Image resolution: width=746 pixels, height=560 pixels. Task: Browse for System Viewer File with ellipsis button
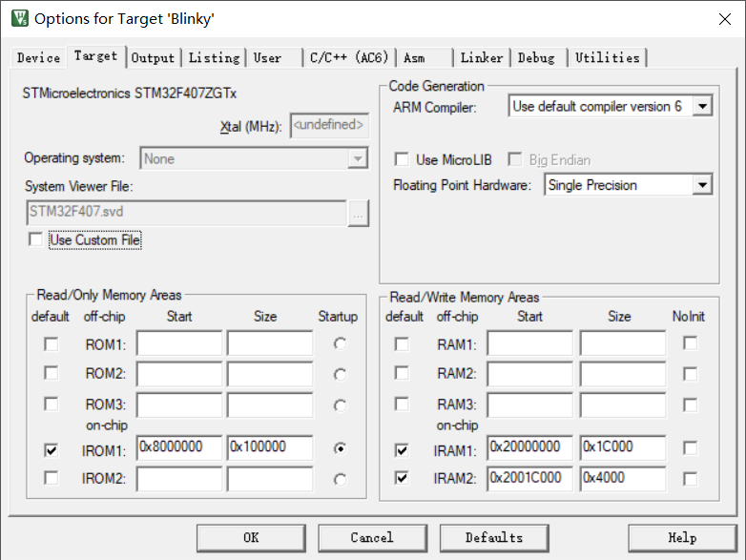pyautogui.click(x=359, y=213)
